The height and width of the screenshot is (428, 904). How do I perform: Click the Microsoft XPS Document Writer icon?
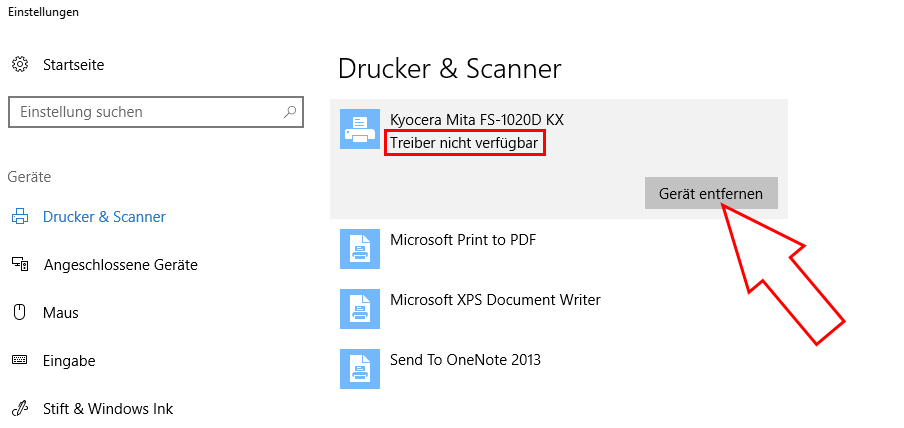pos(360,309)
